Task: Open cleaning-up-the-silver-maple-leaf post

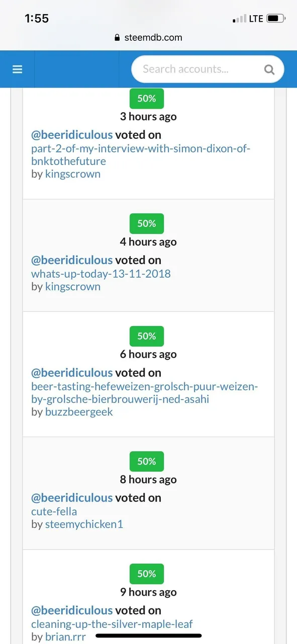Action: pos(112,624)
